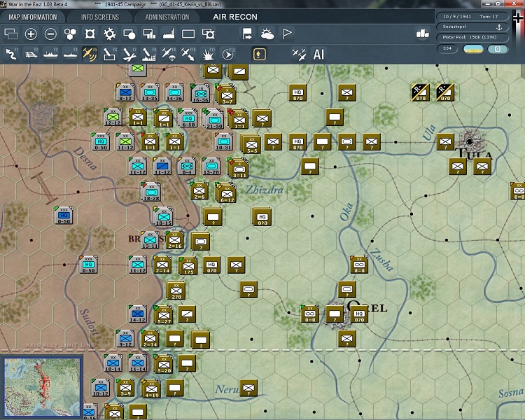Select panzer unit marked 15-28

(211, 167)
